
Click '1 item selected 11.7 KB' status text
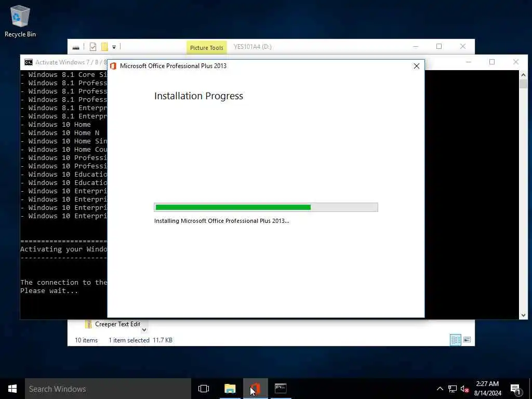(x=140, y=340)
